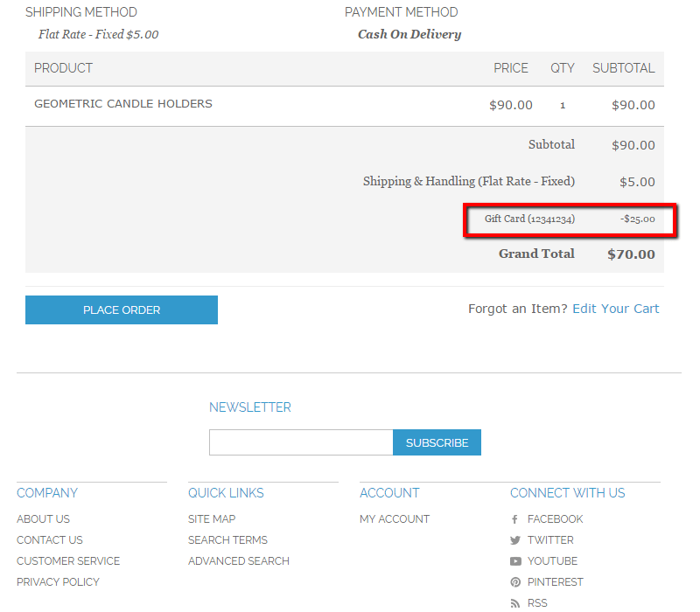Viewport: 700px width, 612px height.
Task: Open the Site Map link
Action: pyautogui.click(x=212, y=519)
